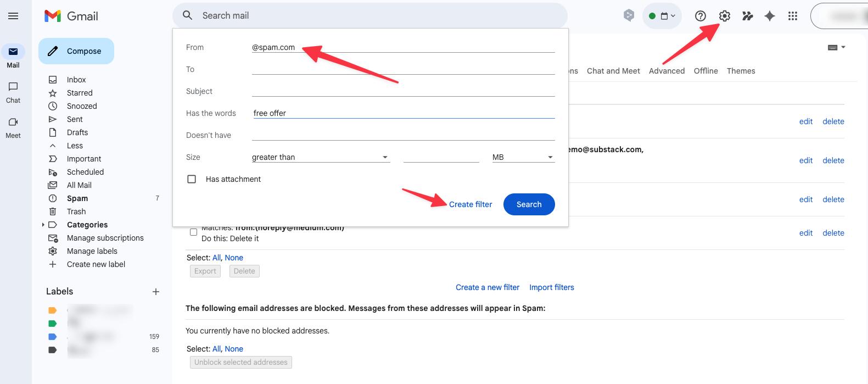Screen dimensions: 868x384
Task: Check the medium.com filter checkbox
Action: (193, 232)
